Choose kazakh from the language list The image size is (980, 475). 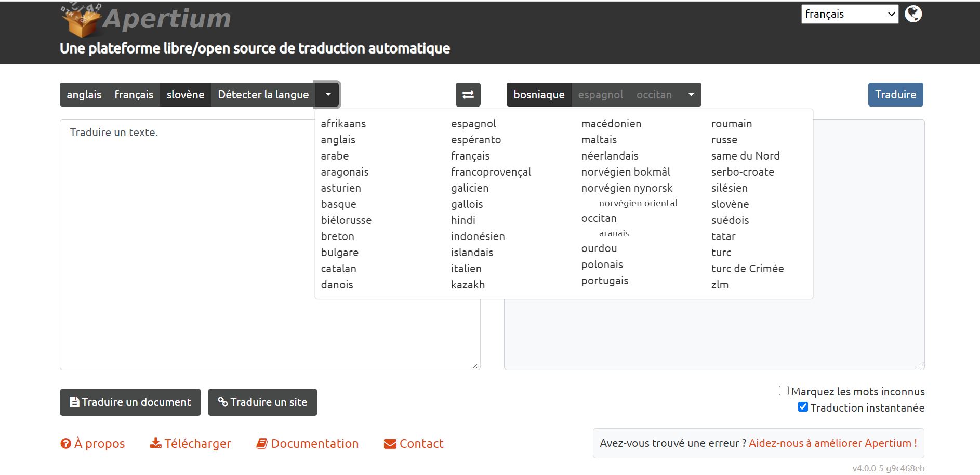(468, 285)
